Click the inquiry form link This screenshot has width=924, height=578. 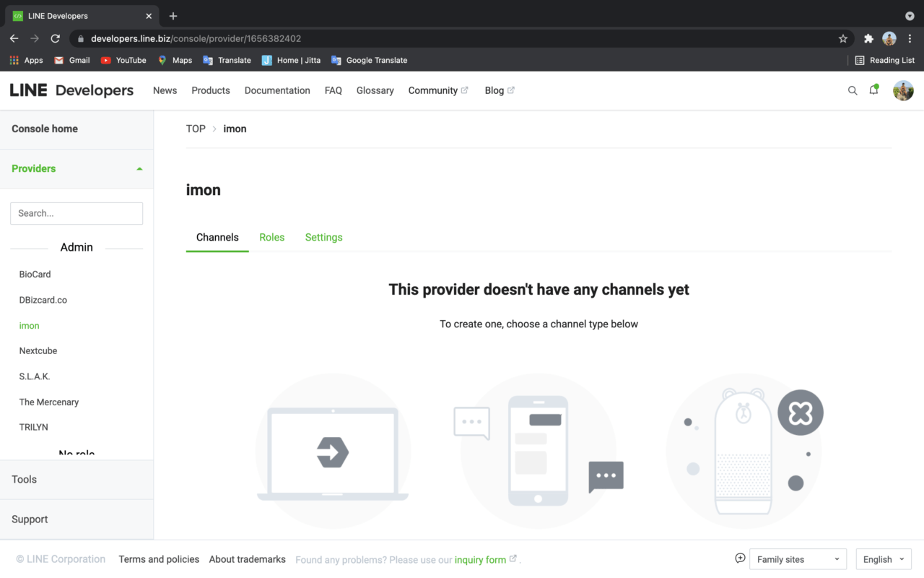[x=480, y=559]
